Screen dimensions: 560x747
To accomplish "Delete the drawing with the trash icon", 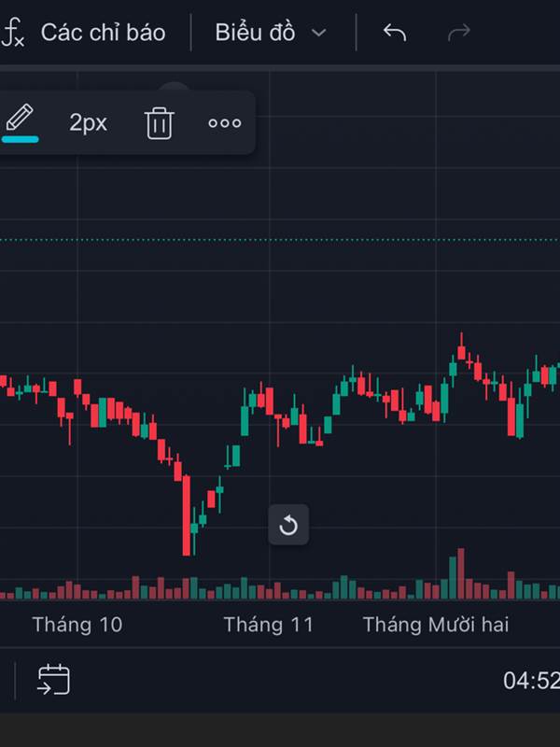I will point(160,123).
